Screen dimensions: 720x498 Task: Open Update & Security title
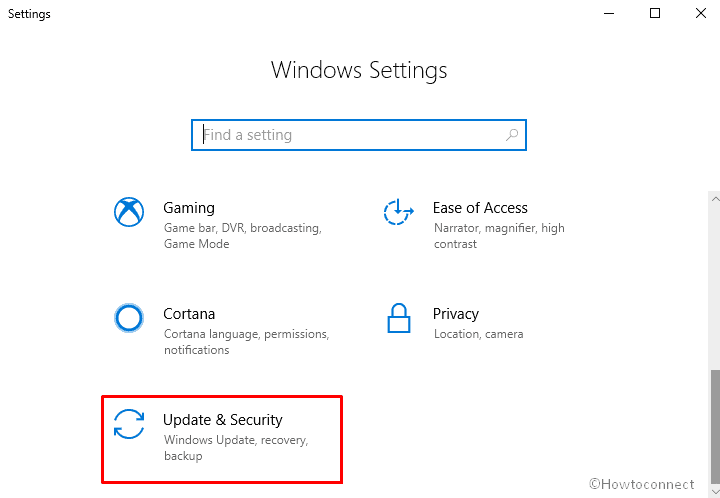(x=223, y=420)
